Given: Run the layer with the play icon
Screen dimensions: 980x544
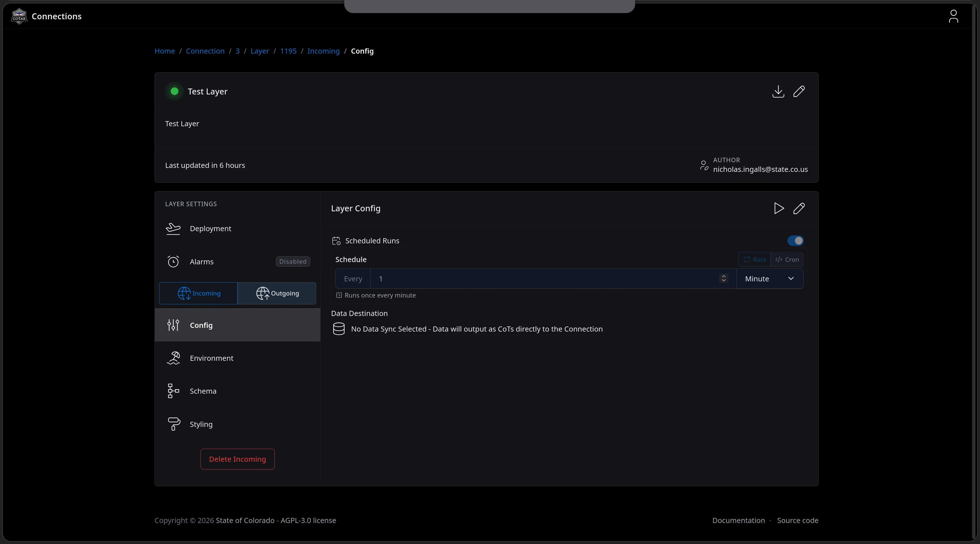Looking at the screenshot, I should (779, 208).
